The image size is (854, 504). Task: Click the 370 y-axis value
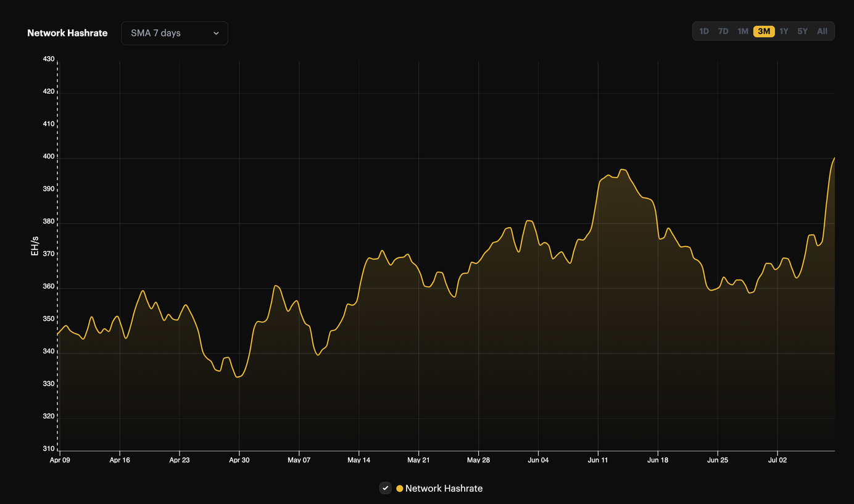click(x=48, y=254)
